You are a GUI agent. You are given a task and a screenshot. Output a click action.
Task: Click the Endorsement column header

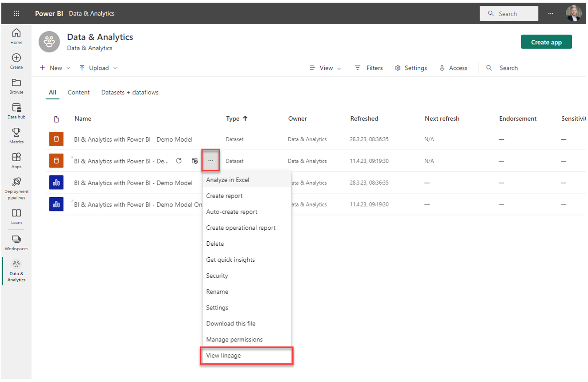click(518, 118)
